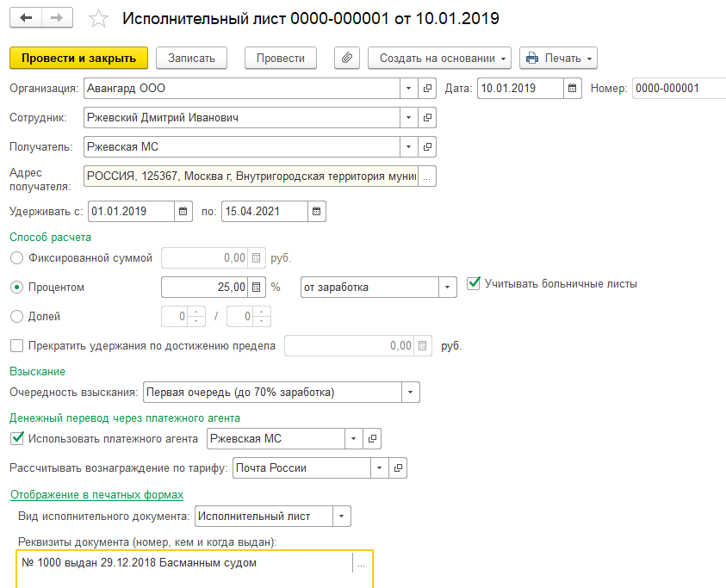Expand the от заработка base dropdown
Image resolution: width=726 pixels, height=588 pixels.
click(x=447, y=287)
